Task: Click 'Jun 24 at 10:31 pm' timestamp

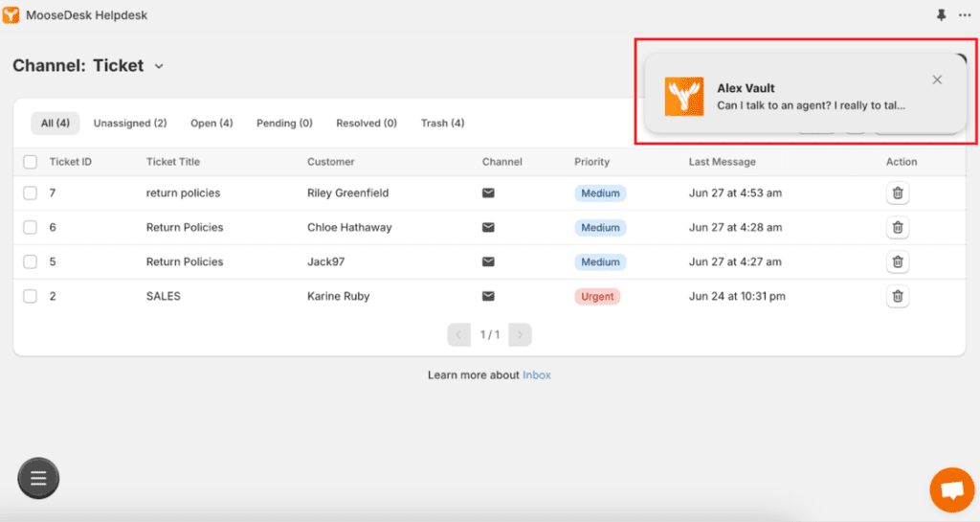Action: point(737,296)
